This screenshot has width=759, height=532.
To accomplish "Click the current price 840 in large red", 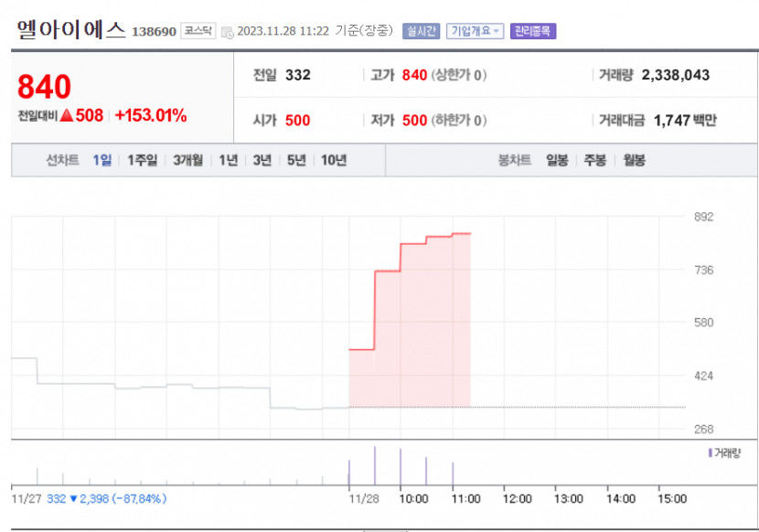I will coord(45,87).
